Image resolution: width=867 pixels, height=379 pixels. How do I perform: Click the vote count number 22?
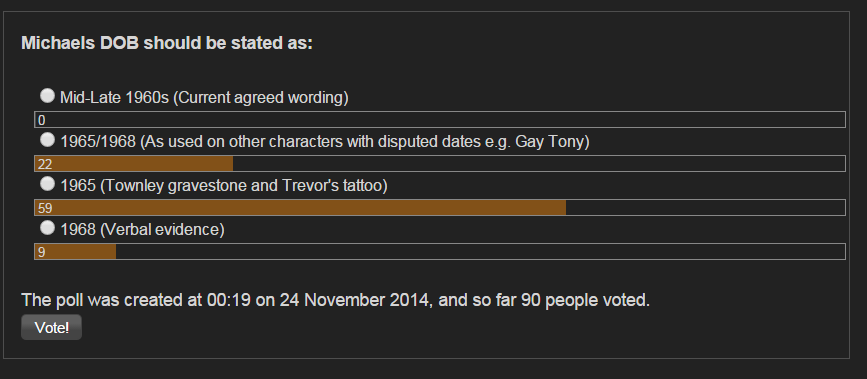coord(45,165)
